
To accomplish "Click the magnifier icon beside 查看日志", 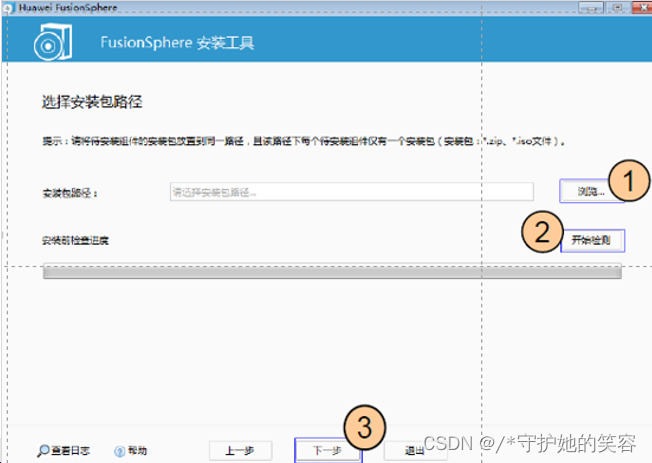I will pos(43,451).
